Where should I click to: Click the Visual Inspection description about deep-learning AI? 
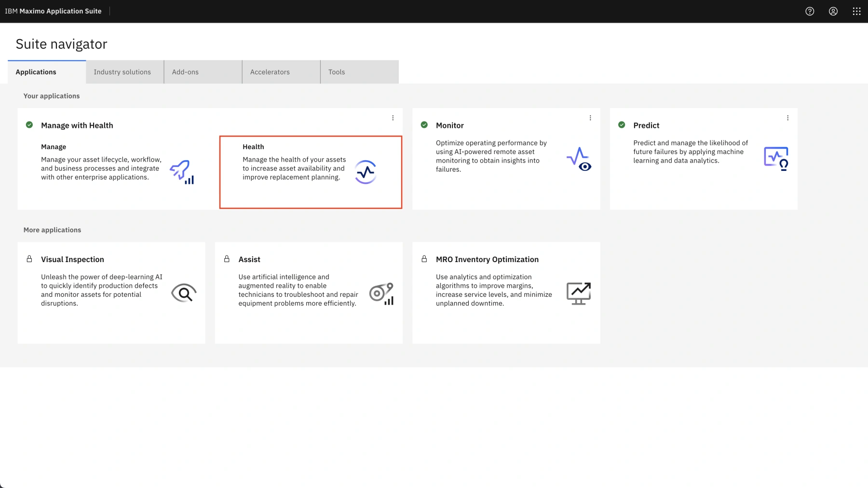(102, 290)
